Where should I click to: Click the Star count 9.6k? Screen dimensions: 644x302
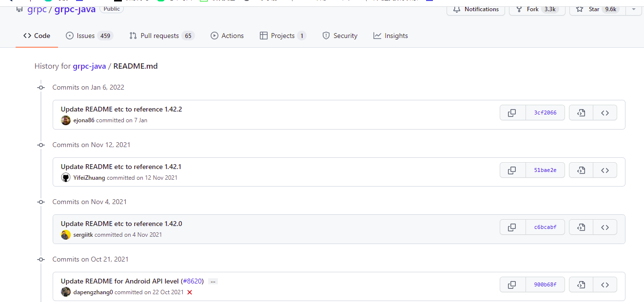(610, 9)
